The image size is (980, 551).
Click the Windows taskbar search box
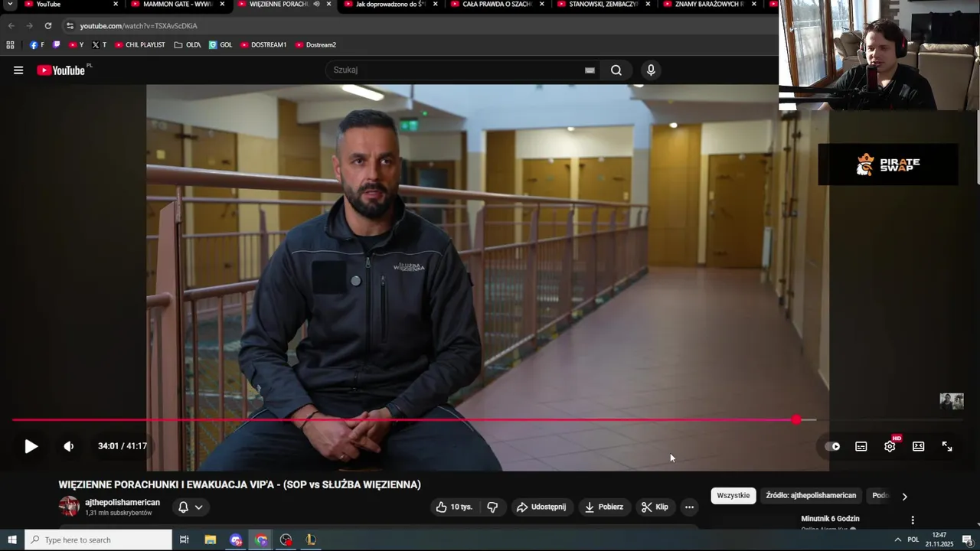coord(98,540)
